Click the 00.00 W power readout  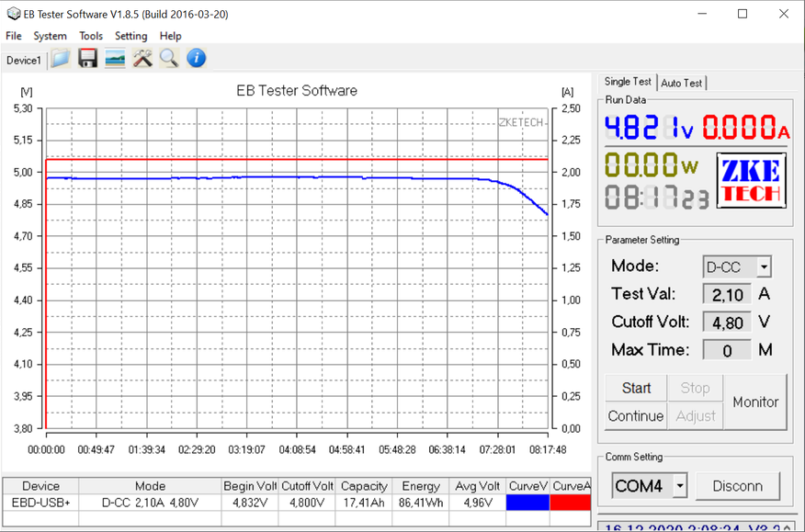point(652,164)
